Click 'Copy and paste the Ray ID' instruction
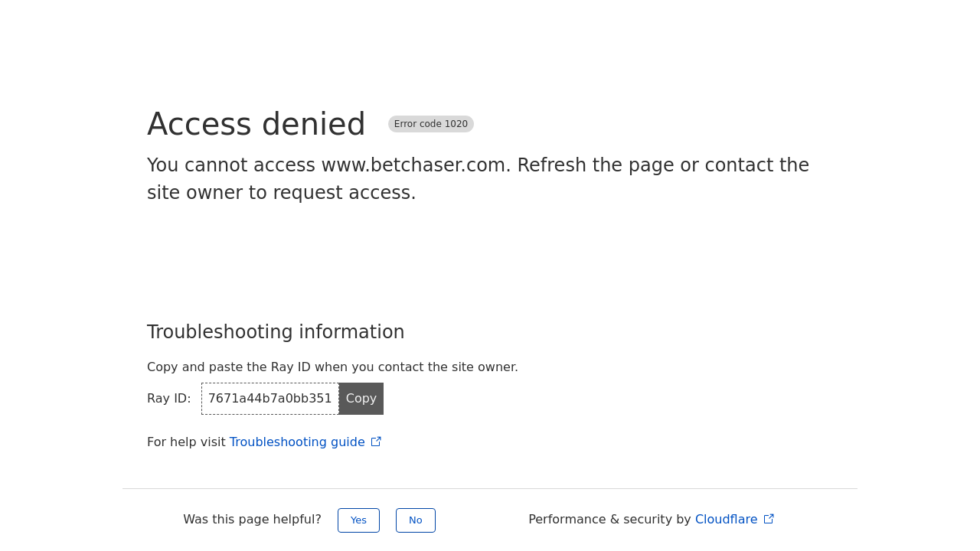The height and width of the screenshot is (551, 980). (x=332, y=367)
